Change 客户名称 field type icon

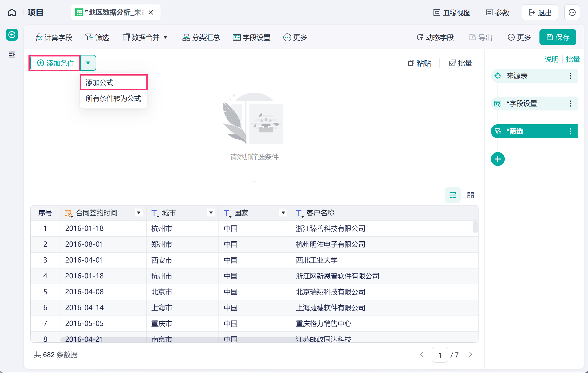coord(300,213)
